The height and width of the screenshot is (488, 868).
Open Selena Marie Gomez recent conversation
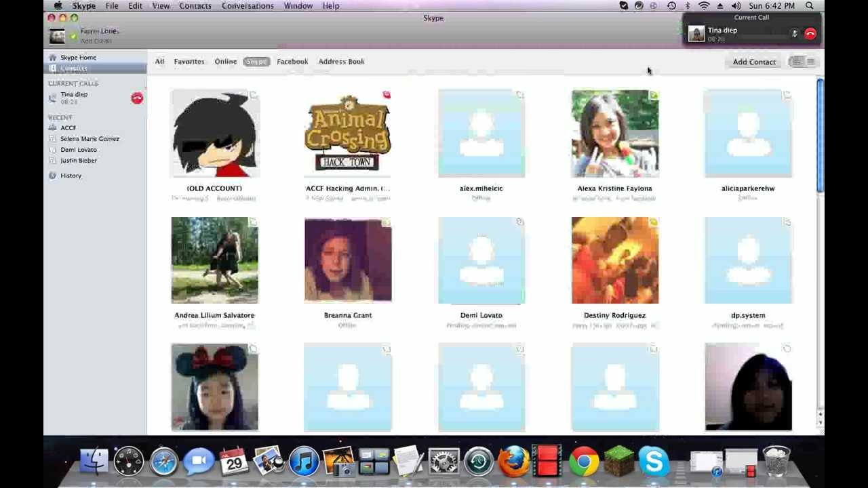coord(90,139)
